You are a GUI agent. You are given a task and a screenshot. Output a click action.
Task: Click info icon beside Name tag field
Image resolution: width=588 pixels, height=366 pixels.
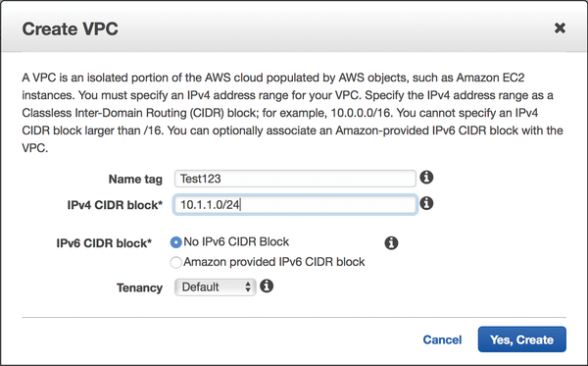click(426, 178)
